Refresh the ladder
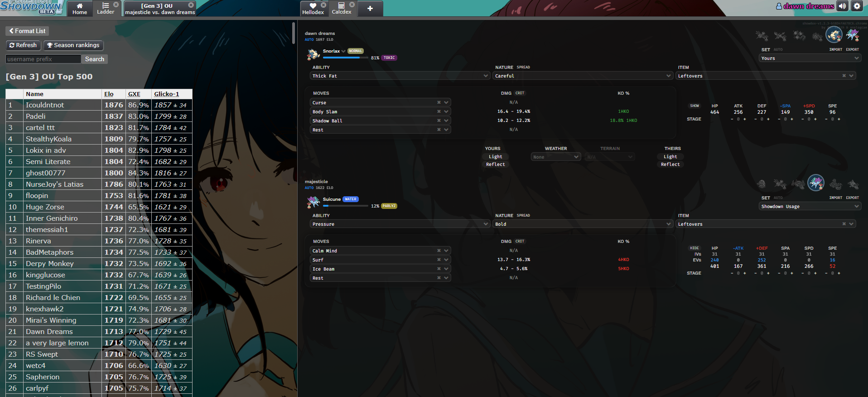 point(23,45)
